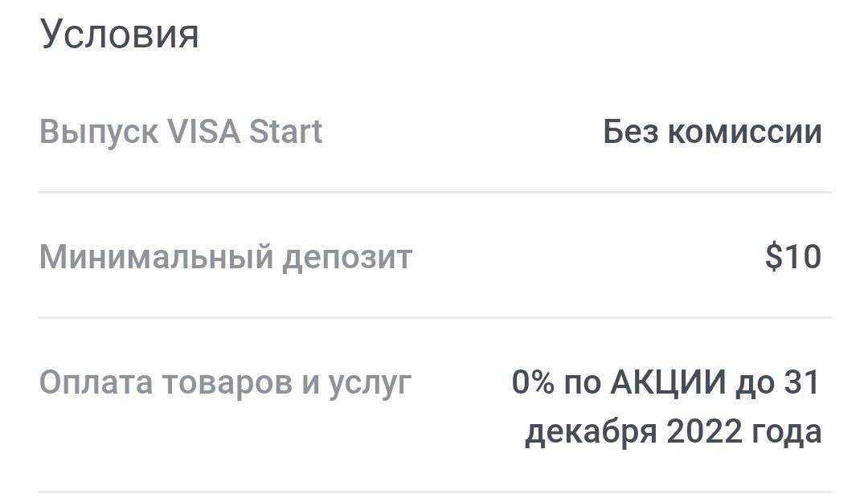Tap the word "Выпуск" in the first row

[x=98, y=132]
